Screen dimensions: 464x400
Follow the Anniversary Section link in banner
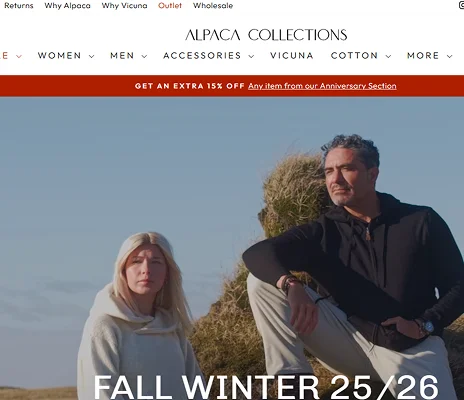coord(322,86)
